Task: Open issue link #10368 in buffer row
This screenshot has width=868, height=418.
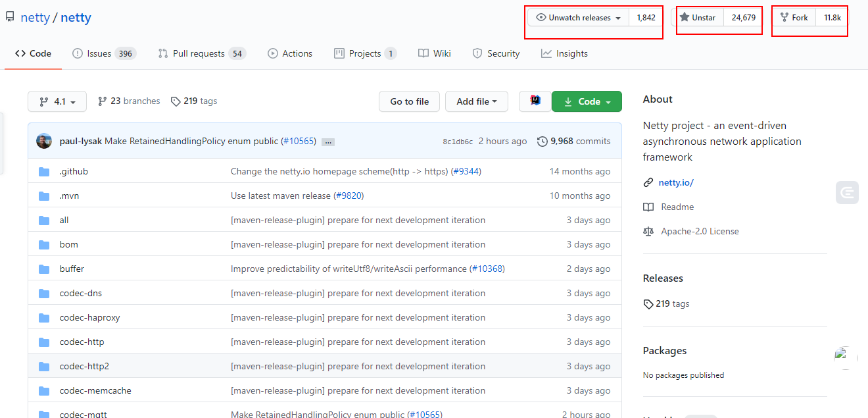Action: (487, 269)
